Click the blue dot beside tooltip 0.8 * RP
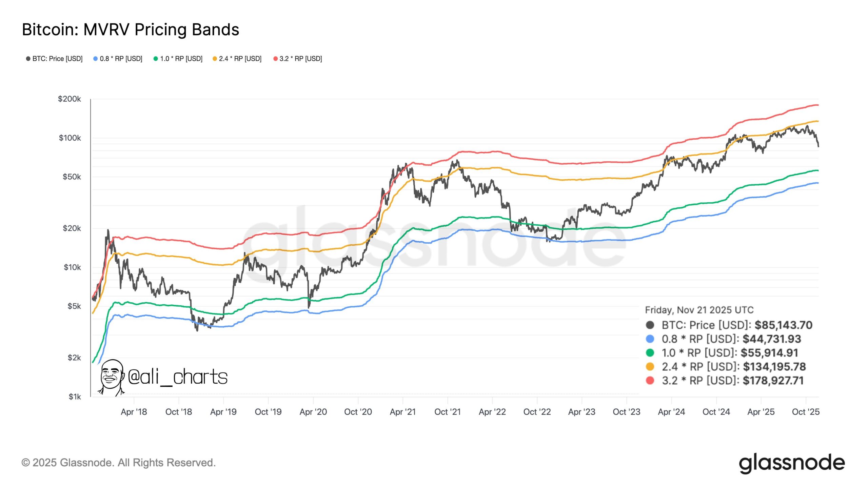868x488 pixels. (x=650, y=339)
